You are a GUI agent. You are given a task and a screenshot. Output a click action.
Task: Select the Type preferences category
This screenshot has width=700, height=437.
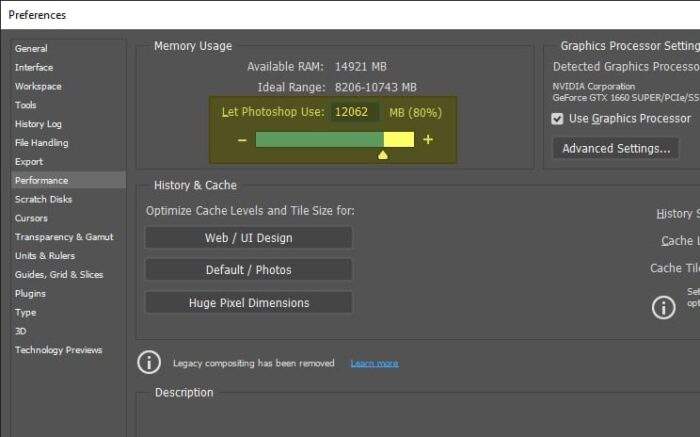pos(25,312)
